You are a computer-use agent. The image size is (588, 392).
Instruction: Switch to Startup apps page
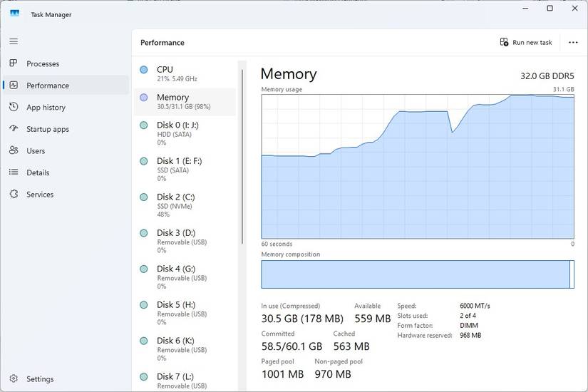point(66,129)
